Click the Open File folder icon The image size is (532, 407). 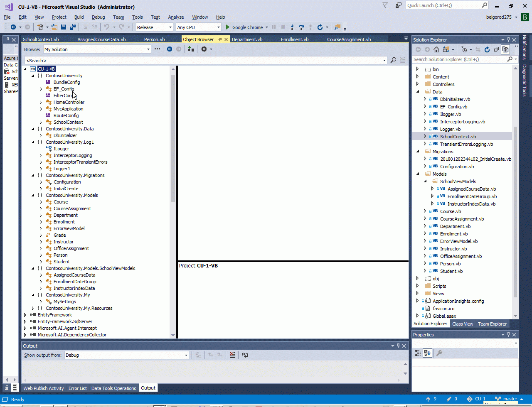[54, 27]
